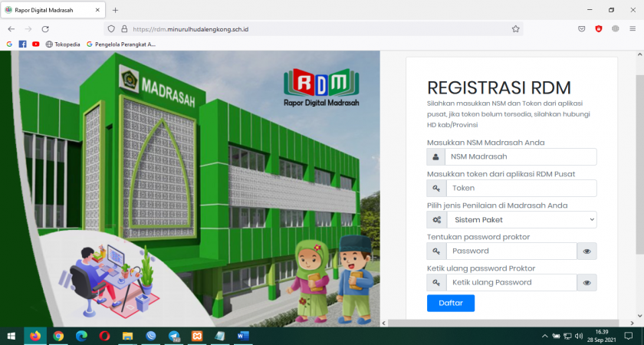The height and width of the screenshot is (345, 644).
Task: Launch Google Chrome from the taskbar
Action: (x=58, y=336)
